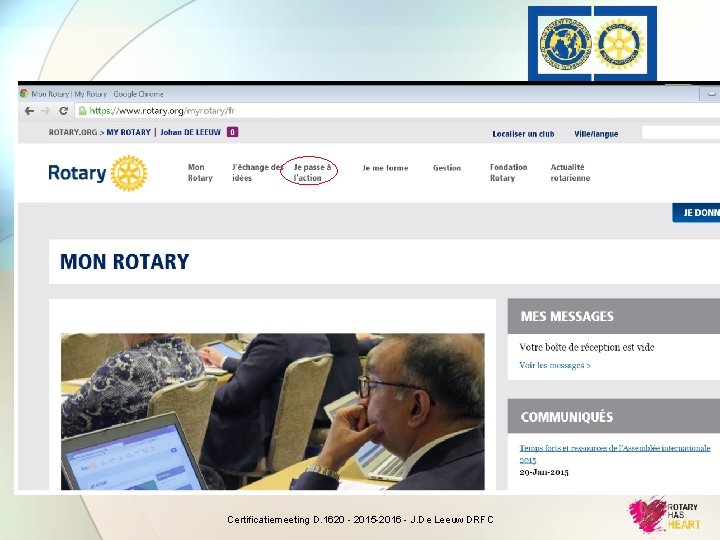This screenshot has width=720, height=540.
Task: Click the MES MESSAGES header
Action: point(613,316)
